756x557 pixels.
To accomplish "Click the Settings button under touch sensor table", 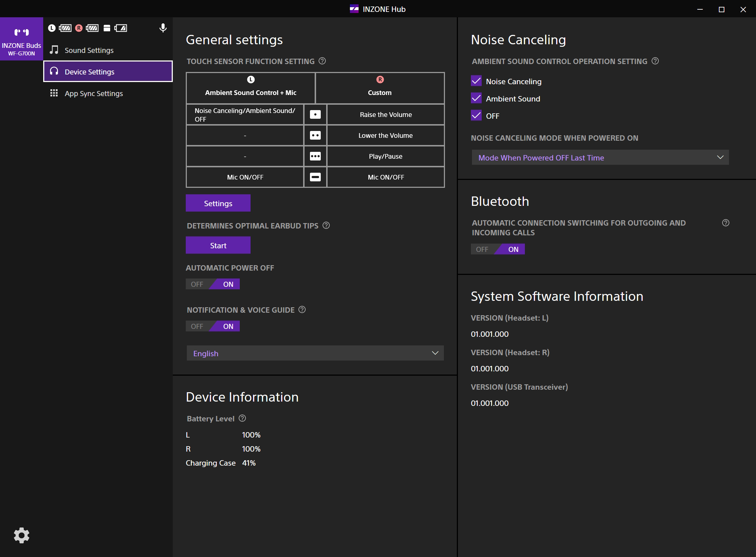I will tap(218, 203).
